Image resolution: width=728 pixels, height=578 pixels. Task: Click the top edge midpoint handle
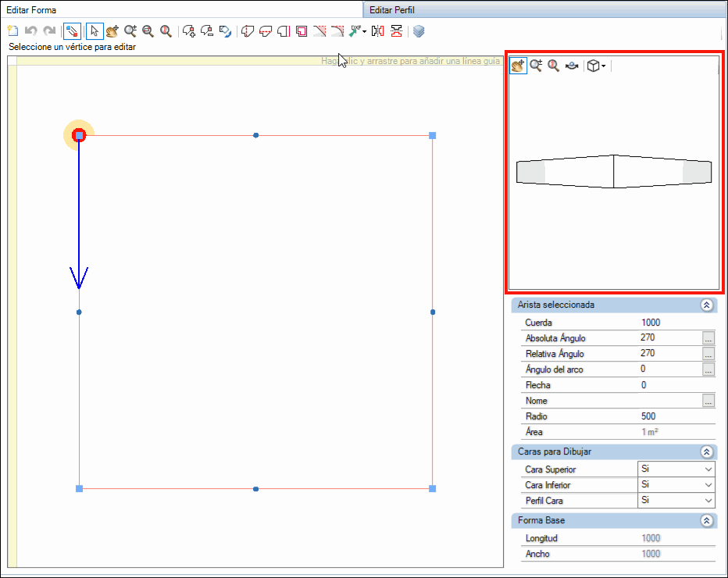[256, 135]
